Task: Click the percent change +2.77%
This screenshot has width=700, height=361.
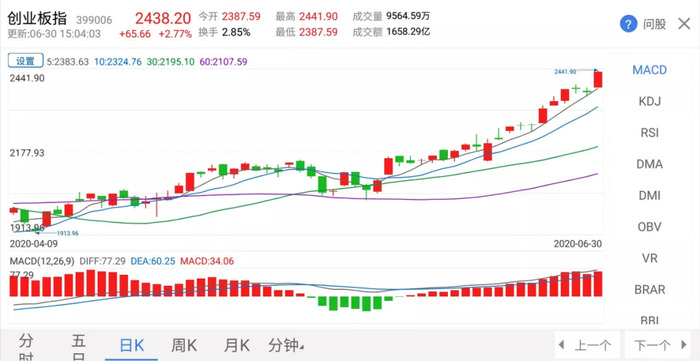Action: 175,34
